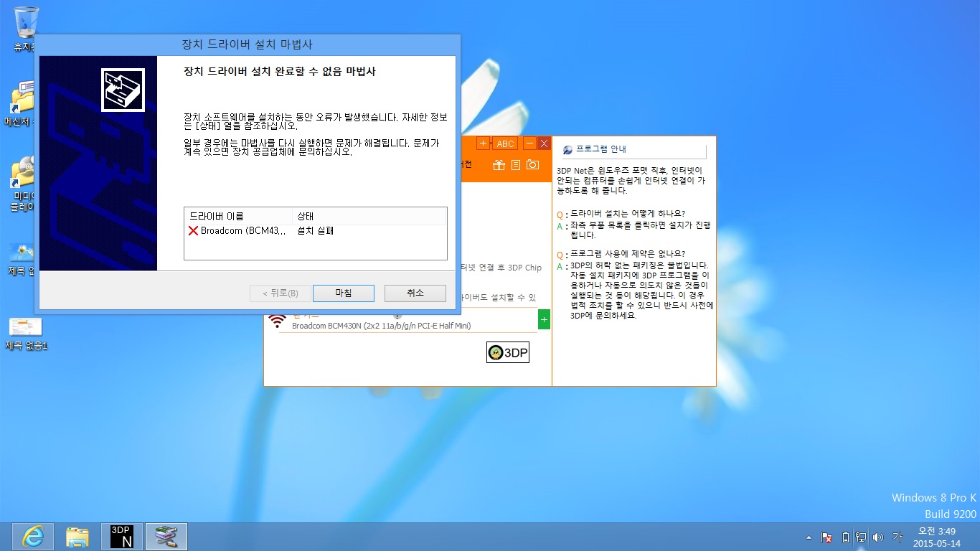Image resolution: width=980 pixels, height=551 pixels.
Task: Click the 드라이버 이름 column header
Action: click(x=238, y=216)
